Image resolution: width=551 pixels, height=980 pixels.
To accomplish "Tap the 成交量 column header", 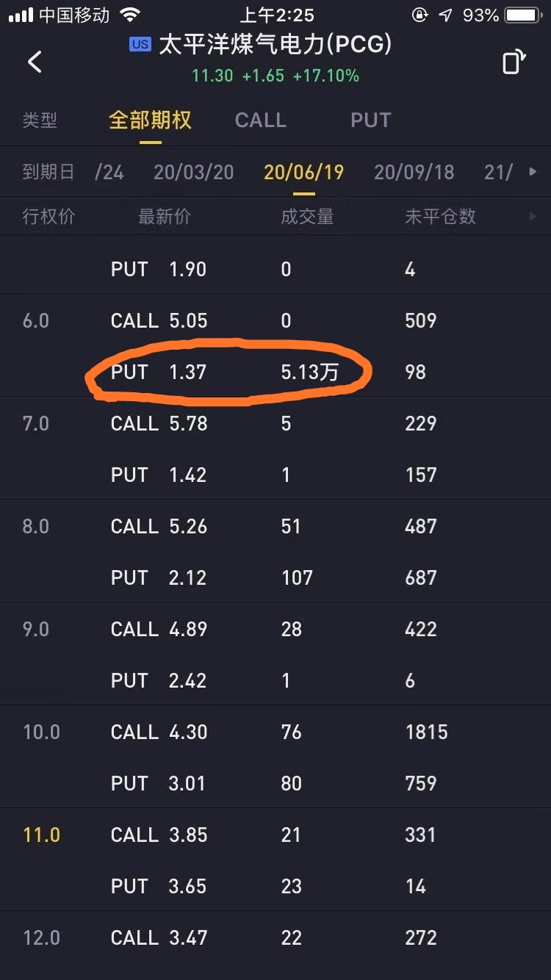I will (x=307, y=216).
